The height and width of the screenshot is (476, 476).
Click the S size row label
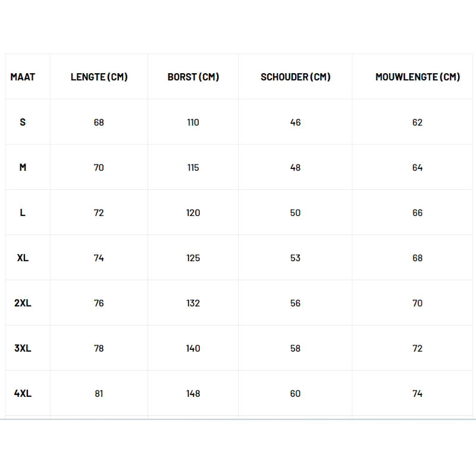tap(23, 122)
